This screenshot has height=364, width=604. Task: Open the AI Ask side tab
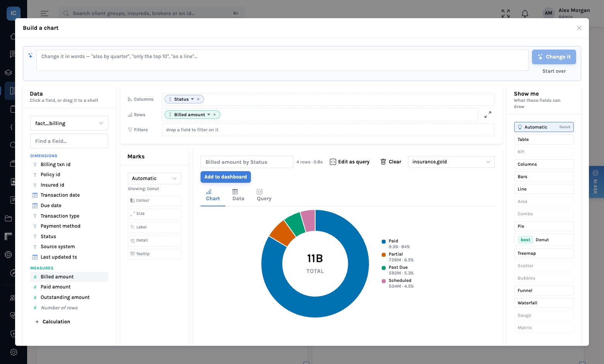(596, 182)
